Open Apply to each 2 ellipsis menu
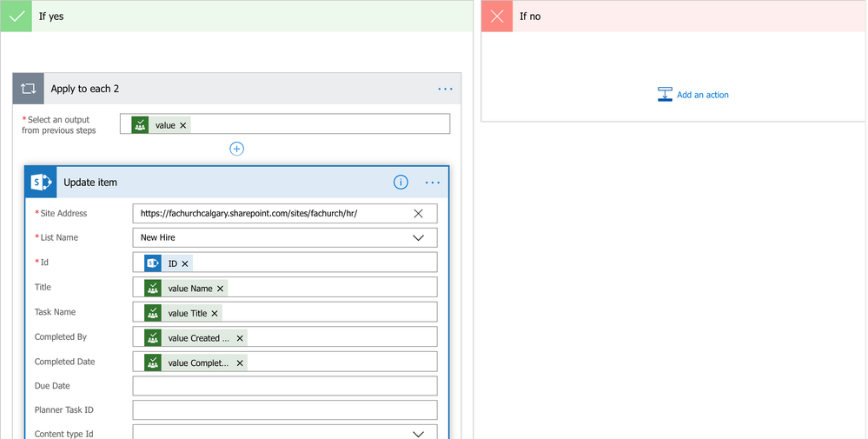Screen dimensions: 868x439 coord(445,89)
